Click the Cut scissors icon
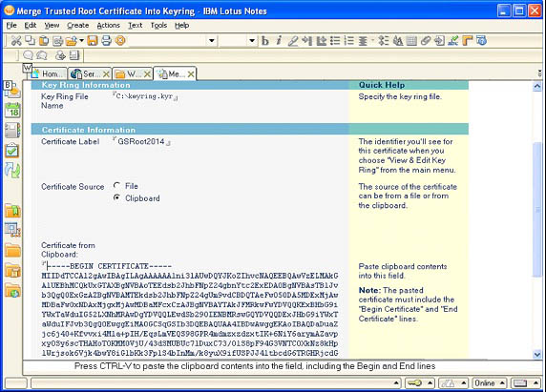Image resolution: width=546 pixels, height=392 pixels. coord(15,41)
